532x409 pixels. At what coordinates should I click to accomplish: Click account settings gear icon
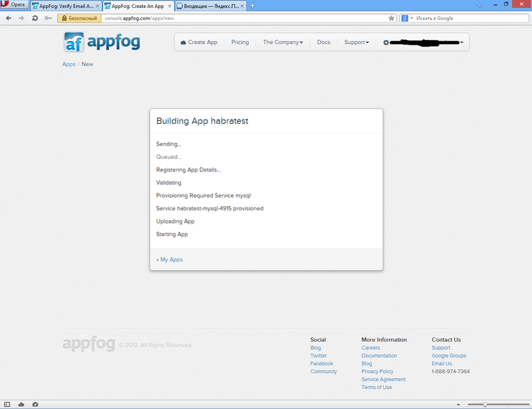pyautogui.click(x=386, y=43)
